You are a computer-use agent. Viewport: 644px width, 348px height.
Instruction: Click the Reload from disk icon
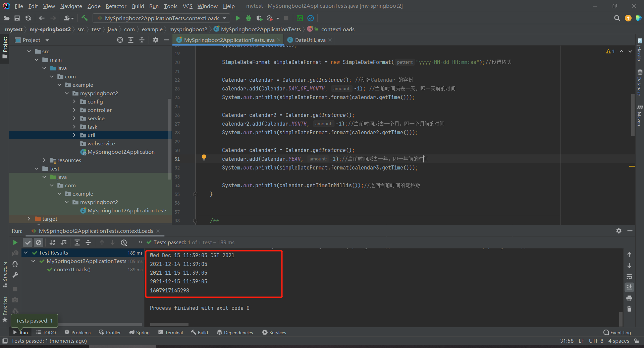point(28,18)
